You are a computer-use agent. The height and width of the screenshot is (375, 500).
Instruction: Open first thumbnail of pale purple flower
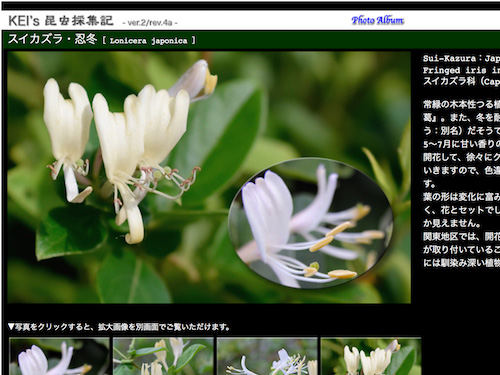tap(59, 356)
